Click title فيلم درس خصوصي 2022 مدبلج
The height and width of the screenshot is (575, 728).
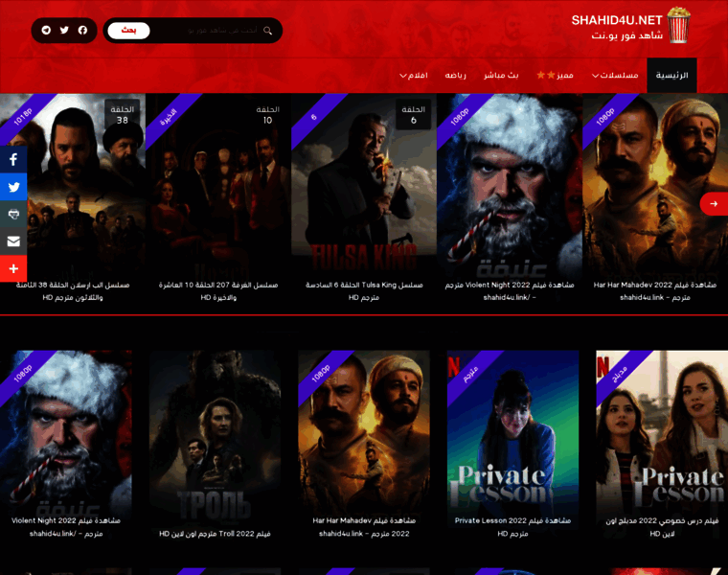(662, 527)
